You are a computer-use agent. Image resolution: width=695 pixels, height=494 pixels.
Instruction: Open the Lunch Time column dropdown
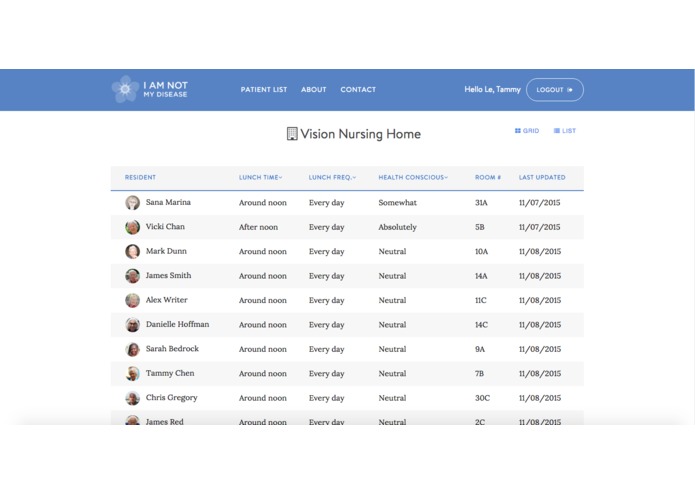click(261, 177)
